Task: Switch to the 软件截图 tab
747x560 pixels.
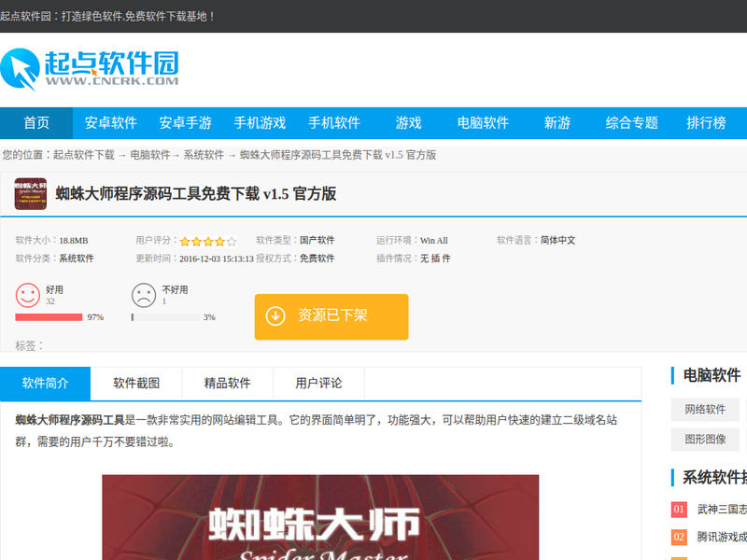Action: coord(136,384)
